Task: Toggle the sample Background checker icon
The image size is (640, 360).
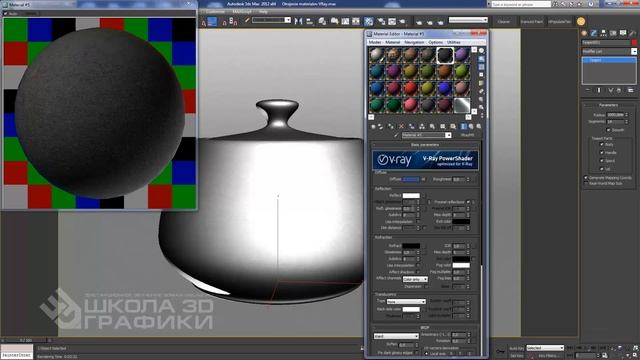Action: click(482, 67)
